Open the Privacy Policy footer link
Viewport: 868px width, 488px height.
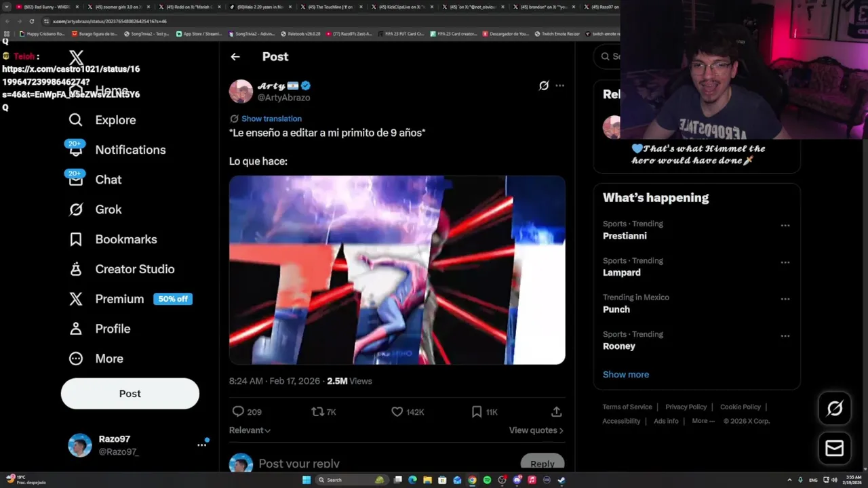(686, 407)
